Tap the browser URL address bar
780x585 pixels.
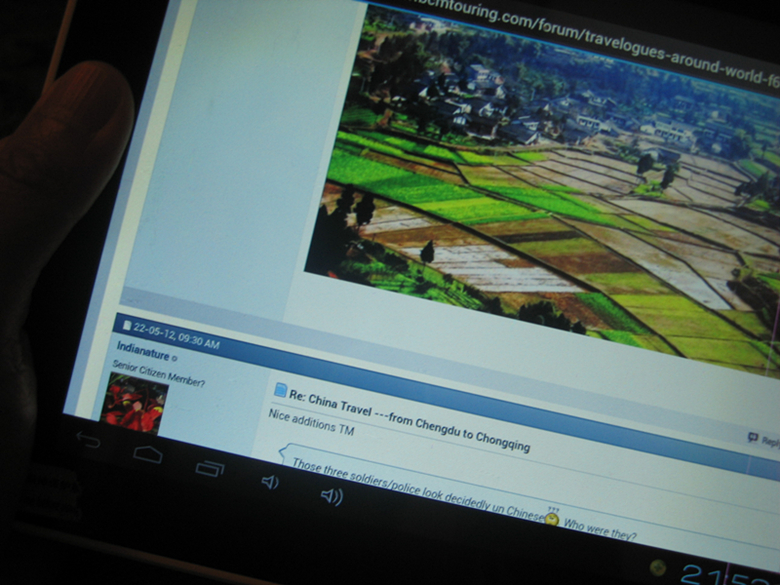(592, 40)
